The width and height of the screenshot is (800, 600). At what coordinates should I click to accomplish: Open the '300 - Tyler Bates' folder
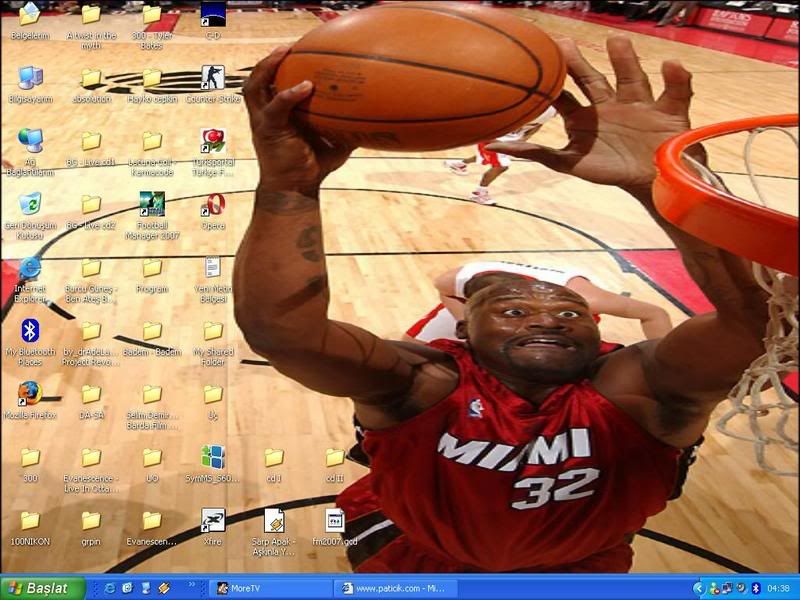click(x=152, y=15)
